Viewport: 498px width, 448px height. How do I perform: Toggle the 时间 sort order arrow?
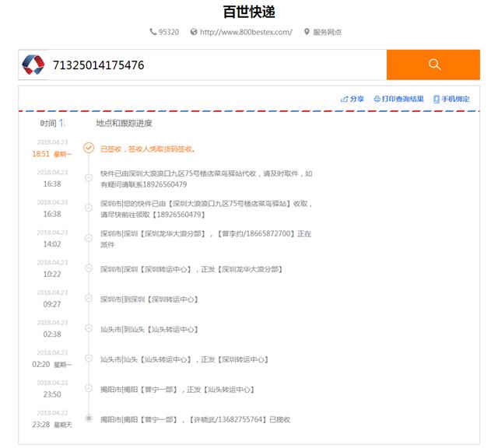point(62,123)
